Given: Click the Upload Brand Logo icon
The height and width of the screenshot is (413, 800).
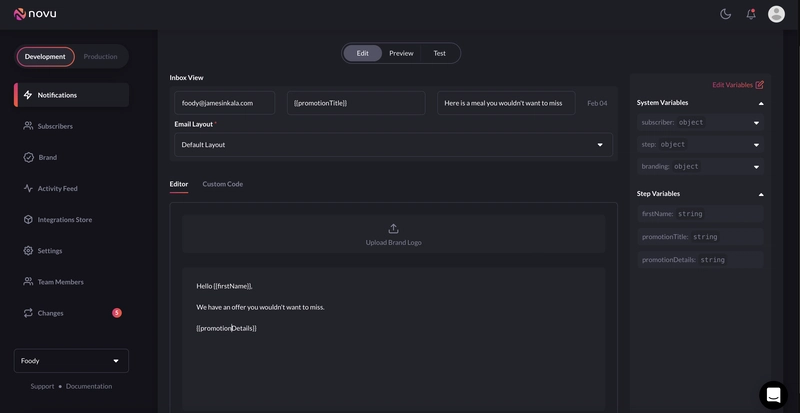Looking at the screenshot, I should click(393, 229).
